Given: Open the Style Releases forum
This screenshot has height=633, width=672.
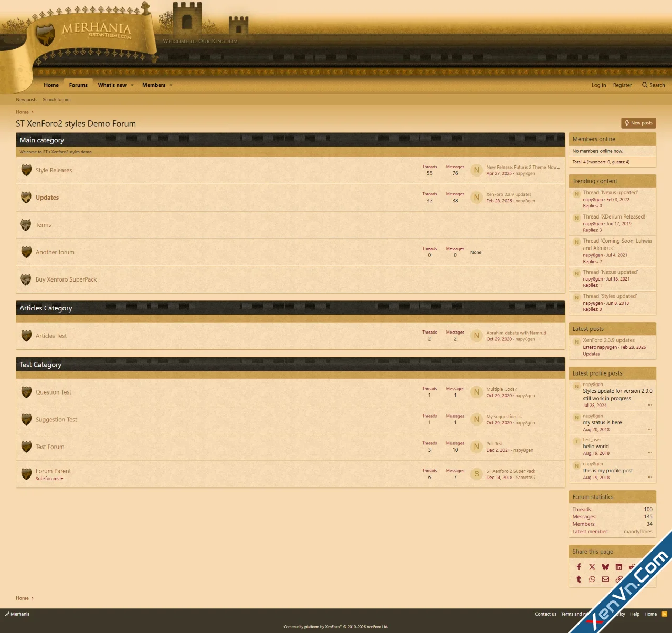Looking at the screenshot, I should (54, 170).
